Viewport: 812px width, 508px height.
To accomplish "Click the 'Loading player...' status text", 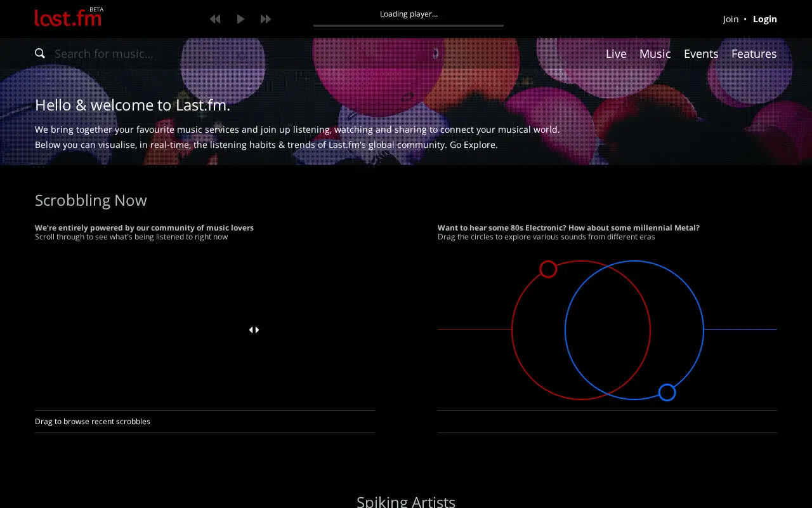I will coord(409,14).
